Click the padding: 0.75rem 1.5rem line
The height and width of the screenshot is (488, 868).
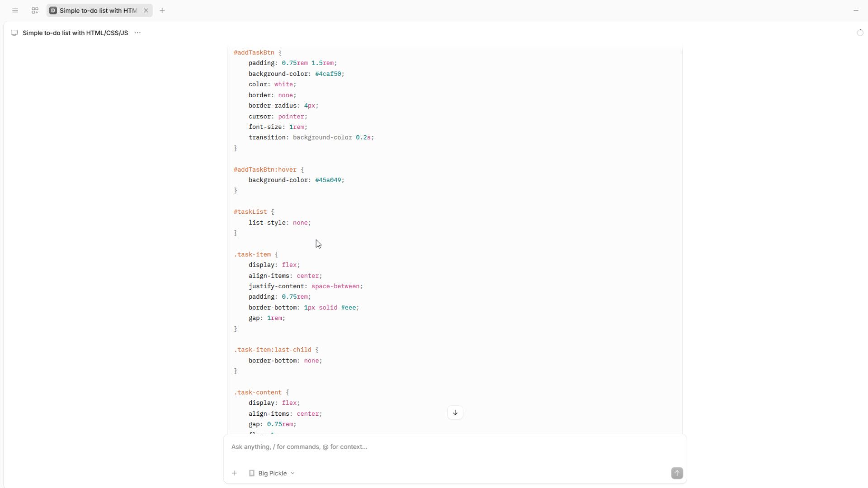point(293,63)
